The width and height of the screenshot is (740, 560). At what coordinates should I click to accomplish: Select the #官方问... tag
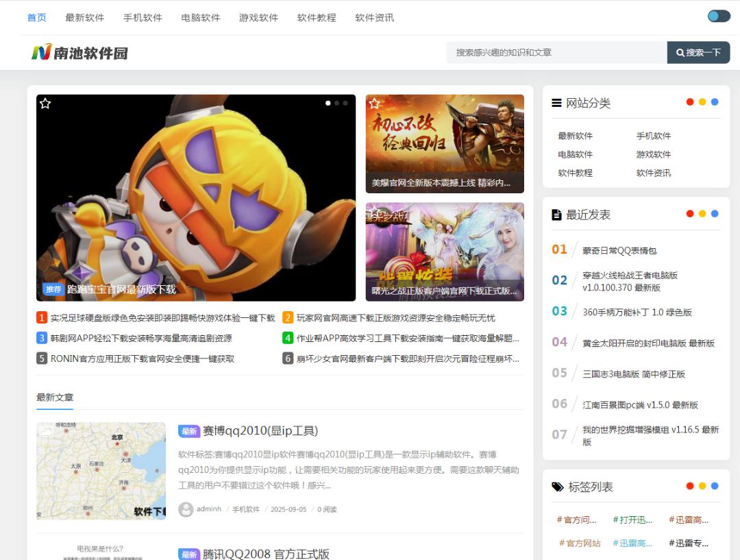pyautogui.click(x=577, y=520)
